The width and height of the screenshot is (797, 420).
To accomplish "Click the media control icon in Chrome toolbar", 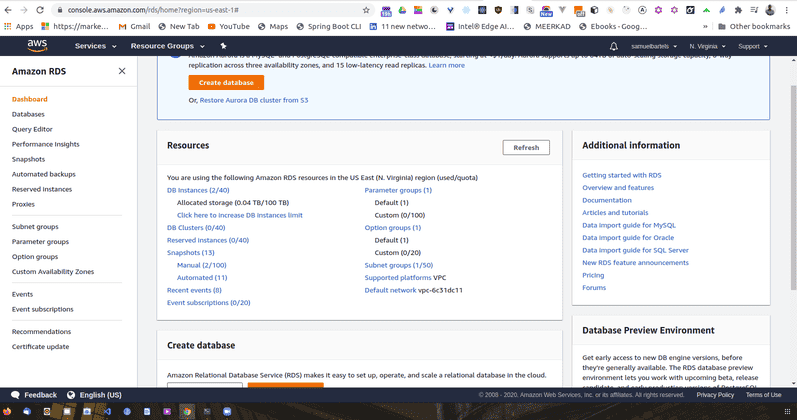I will [x=754, y=10].
